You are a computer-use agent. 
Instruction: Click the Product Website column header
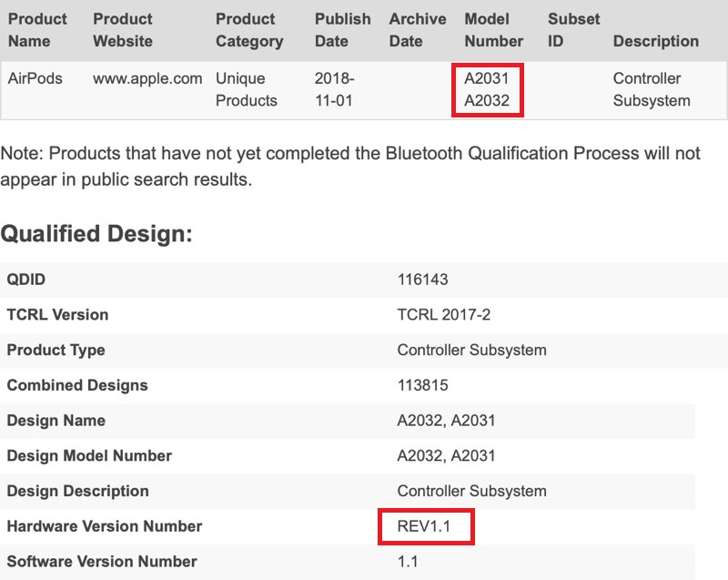[123, 30]
